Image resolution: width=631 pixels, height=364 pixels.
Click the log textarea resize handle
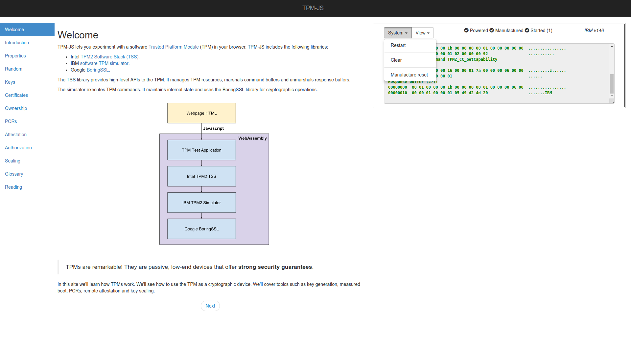[612, 102]
